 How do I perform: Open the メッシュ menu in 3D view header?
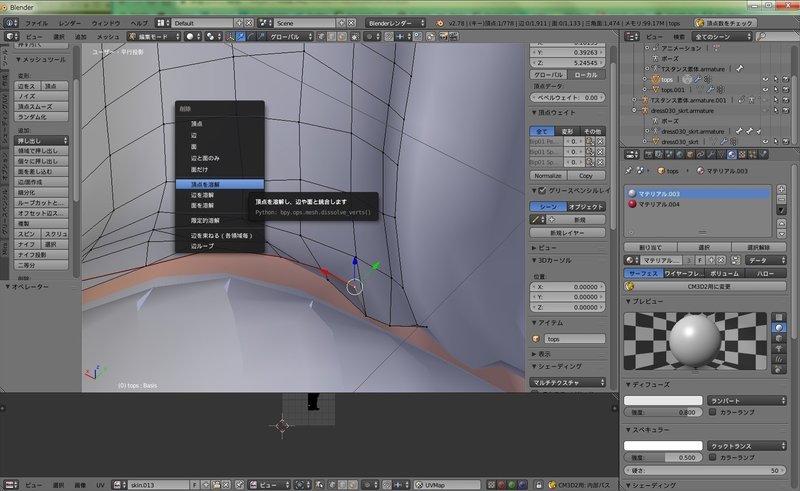108,37
